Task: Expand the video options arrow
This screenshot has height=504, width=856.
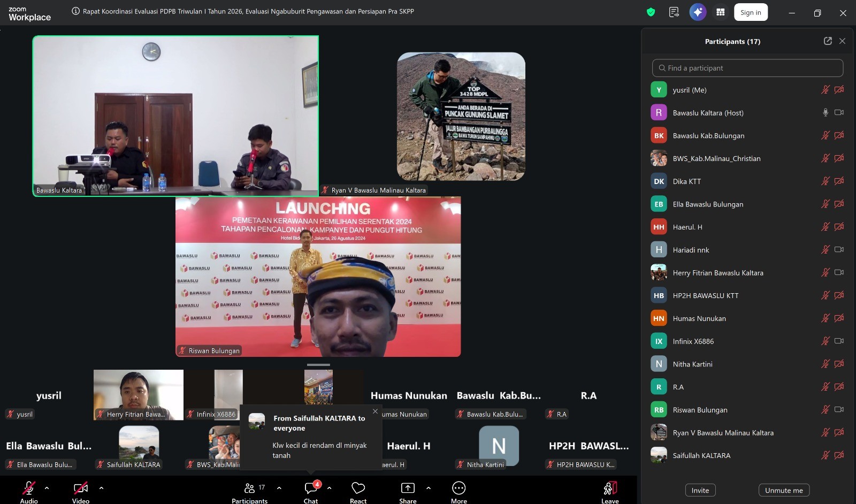Action: (x=101, y=488)
